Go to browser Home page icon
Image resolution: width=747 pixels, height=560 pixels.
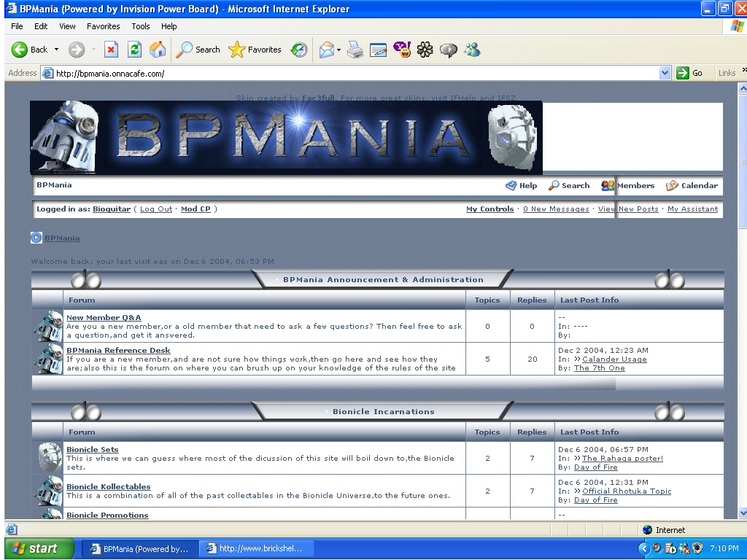point(158,50)
